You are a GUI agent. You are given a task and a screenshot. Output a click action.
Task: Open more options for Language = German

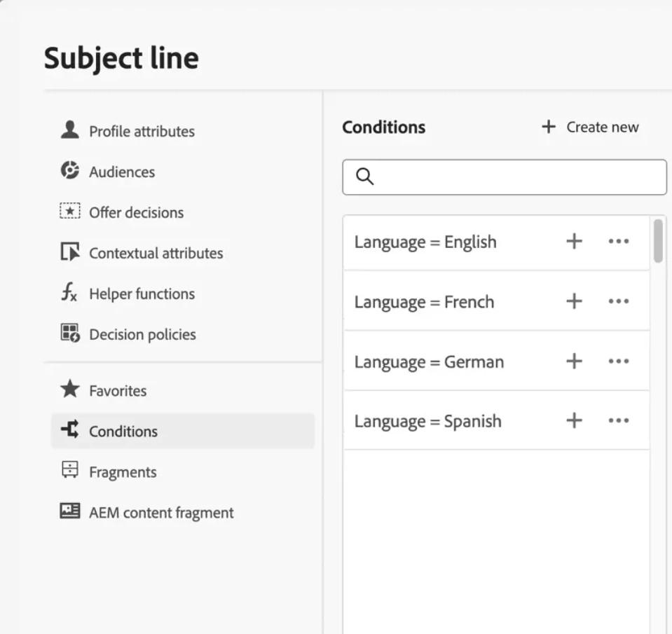pos(618,361)
